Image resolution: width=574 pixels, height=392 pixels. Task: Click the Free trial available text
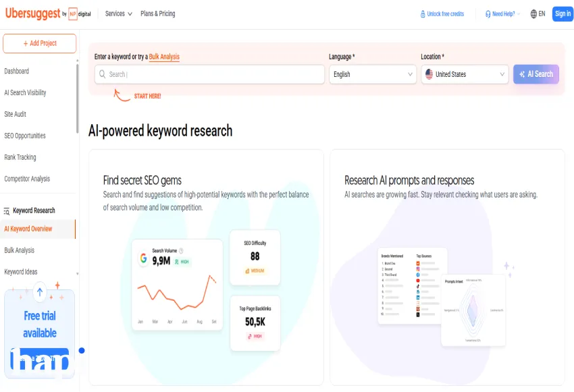click(40, 325)
